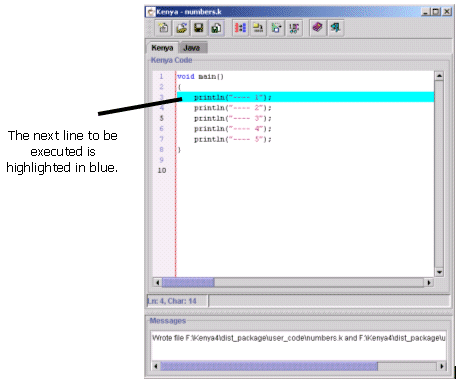
Task: Click the Open file folder icon
Action: (181, 28)
